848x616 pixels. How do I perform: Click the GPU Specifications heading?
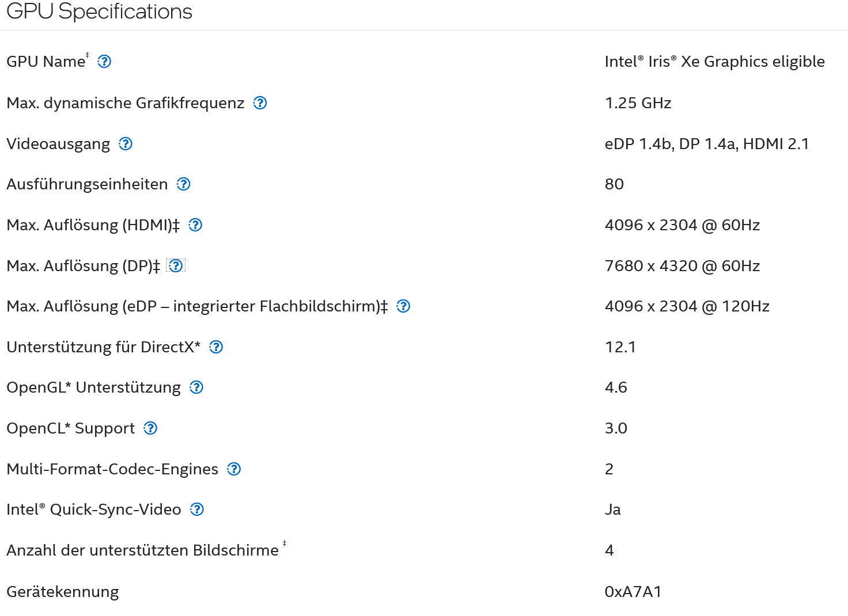[x=99, y=12]
